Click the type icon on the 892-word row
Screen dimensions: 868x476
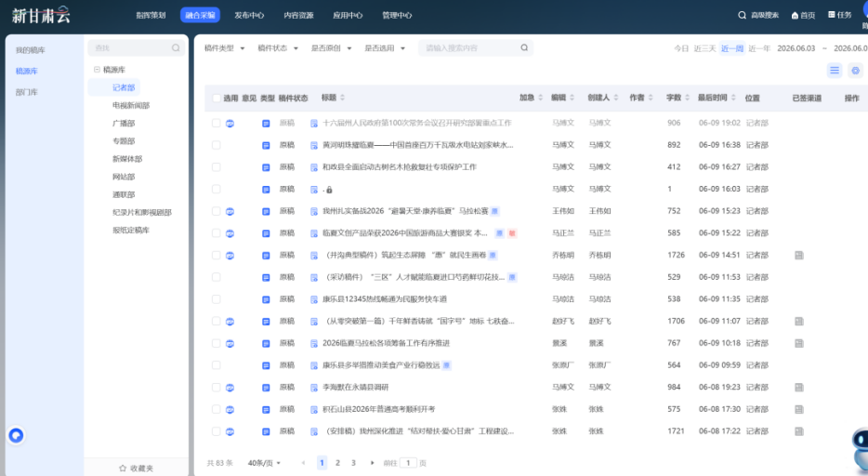point(266,145)
